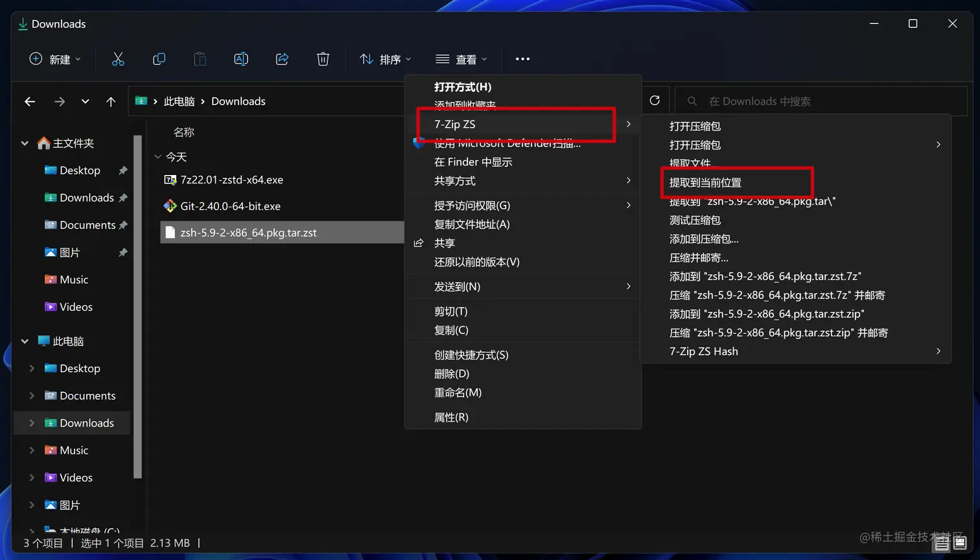Collapse the 此电脑 tree section
Viewport: 980px width, 560px height.
[25, 341]
